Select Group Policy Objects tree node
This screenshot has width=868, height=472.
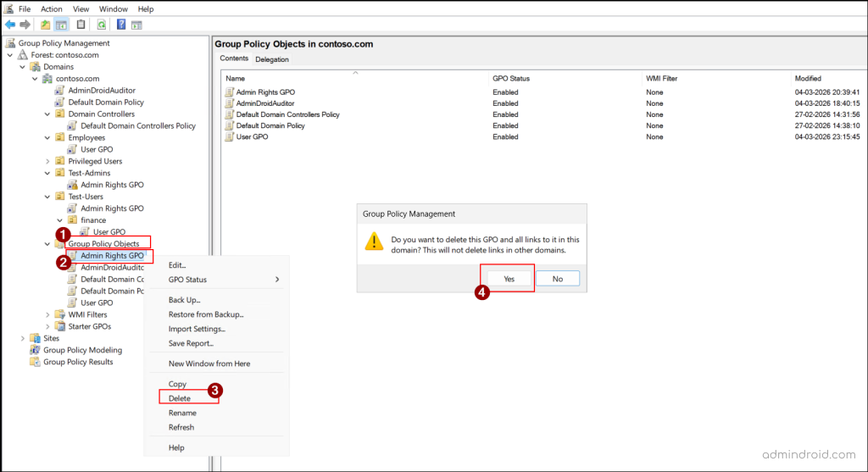(103, 244)
